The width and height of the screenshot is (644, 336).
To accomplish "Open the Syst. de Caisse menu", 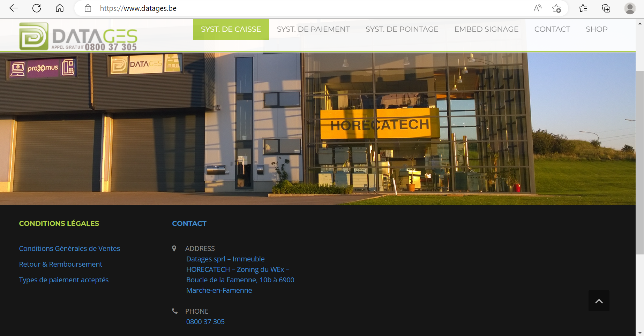I will 231,29.
